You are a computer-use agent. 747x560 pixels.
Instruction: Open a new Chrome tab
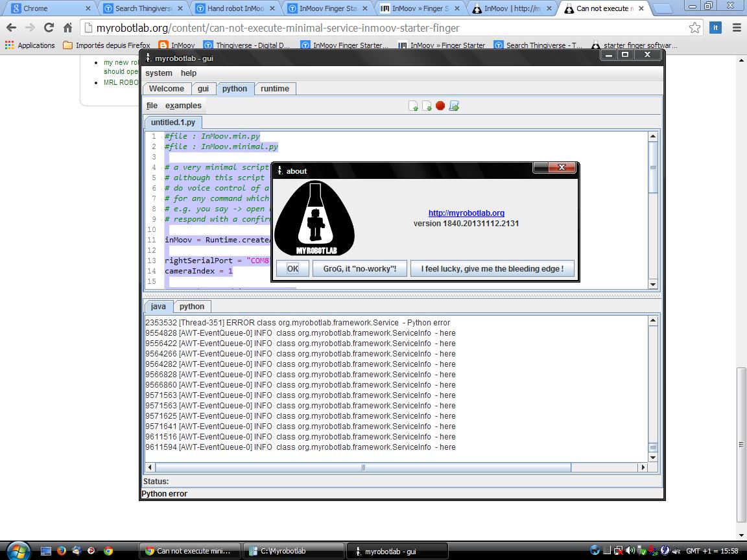pos(662,8)
